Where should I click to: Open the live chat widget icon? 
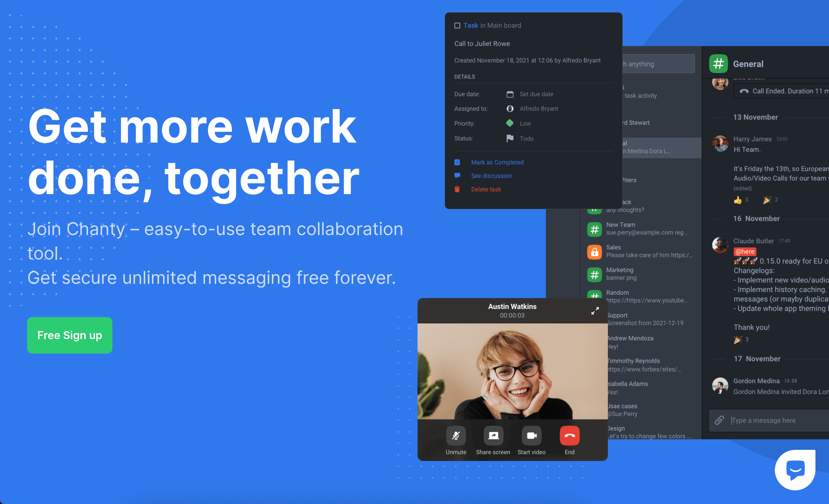(x=795, y=470)
